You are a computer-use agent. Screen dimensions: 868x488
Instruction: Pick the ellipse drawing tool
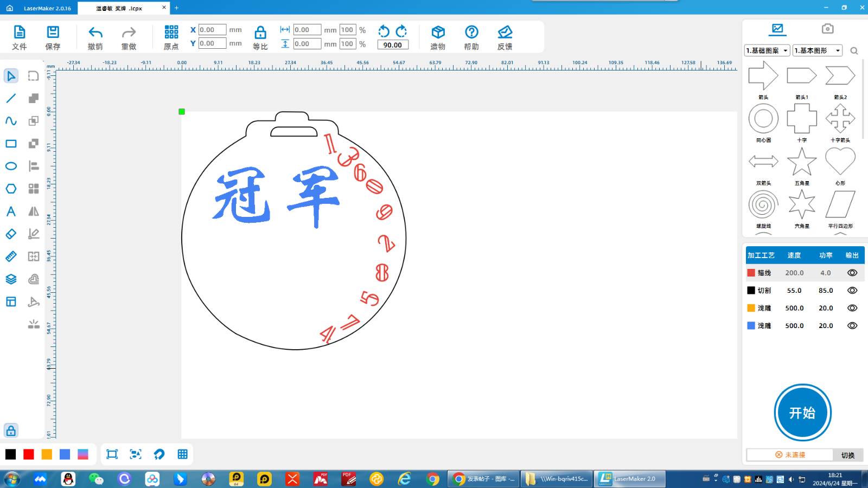(x=11, y=166)
